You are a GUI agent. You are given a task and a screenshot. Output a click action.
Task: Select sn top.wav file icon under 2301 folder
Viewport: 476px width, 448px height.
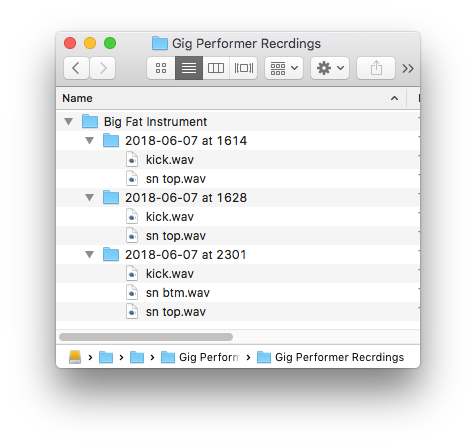pos(132,311)
